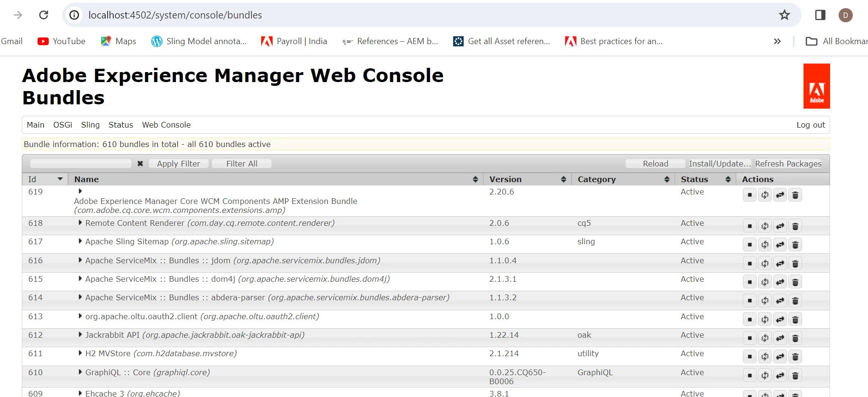This screenshot has height=397, width=868.
Task: Uninstall the Jackrabbit API bundle
Action: [795, 338]
